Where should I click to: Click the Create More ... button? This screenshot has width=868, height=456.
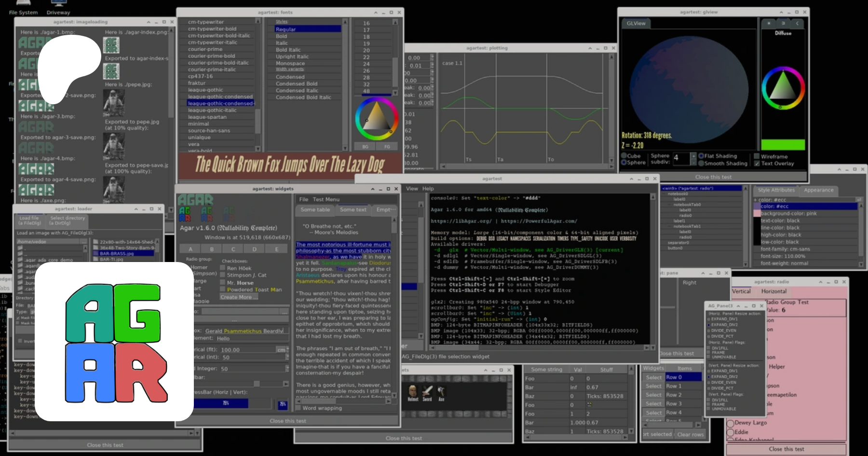click(x=239, y=297)
